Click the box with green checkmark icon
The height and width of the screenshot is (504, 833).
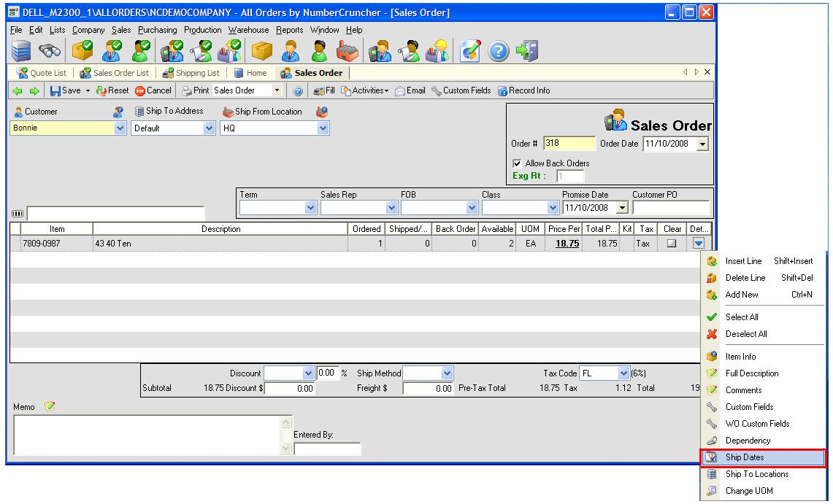click(82, 51)
